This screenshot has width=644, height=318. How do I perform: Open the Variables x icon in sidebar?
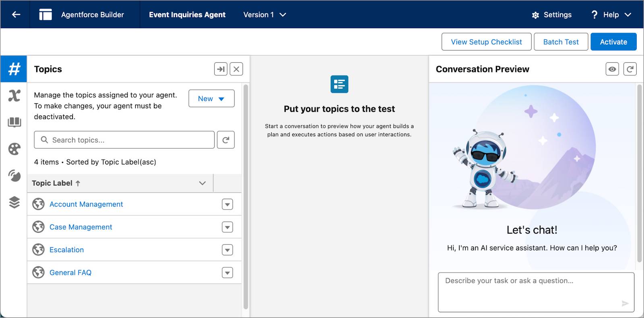14,96
